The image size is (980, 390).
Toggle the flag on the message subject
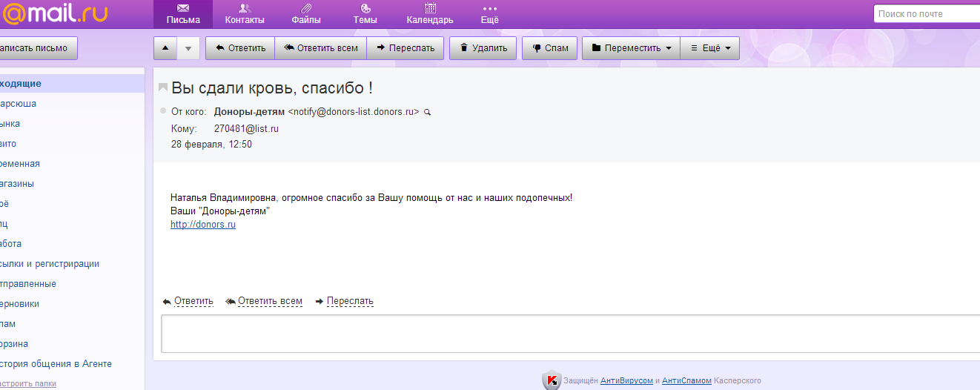point(163,88)
